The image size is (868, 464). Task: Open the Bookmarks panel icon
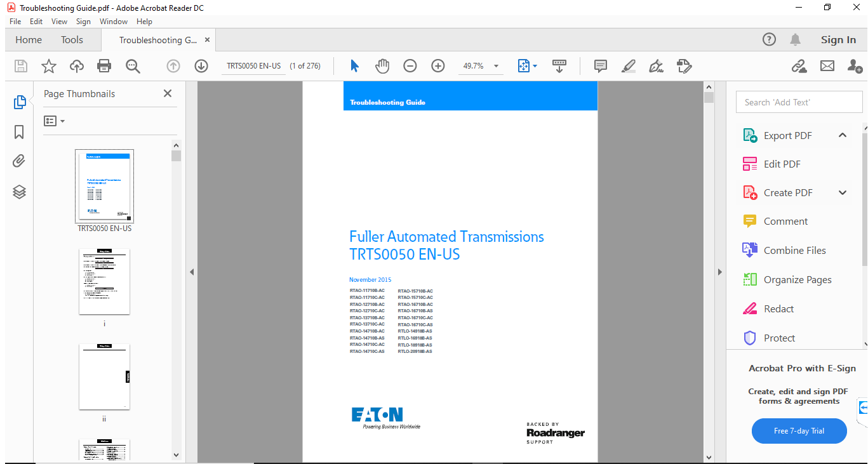point(19,132)
